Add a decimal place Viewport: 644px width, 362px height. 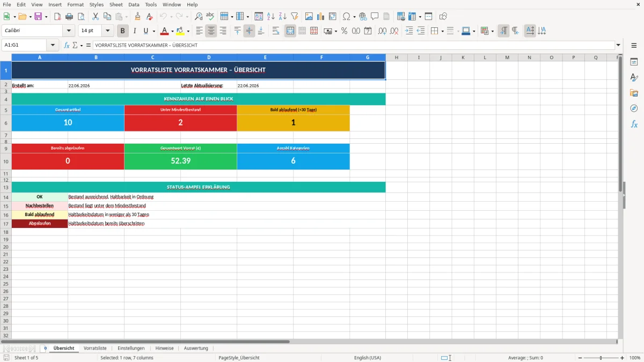point(381,31)
